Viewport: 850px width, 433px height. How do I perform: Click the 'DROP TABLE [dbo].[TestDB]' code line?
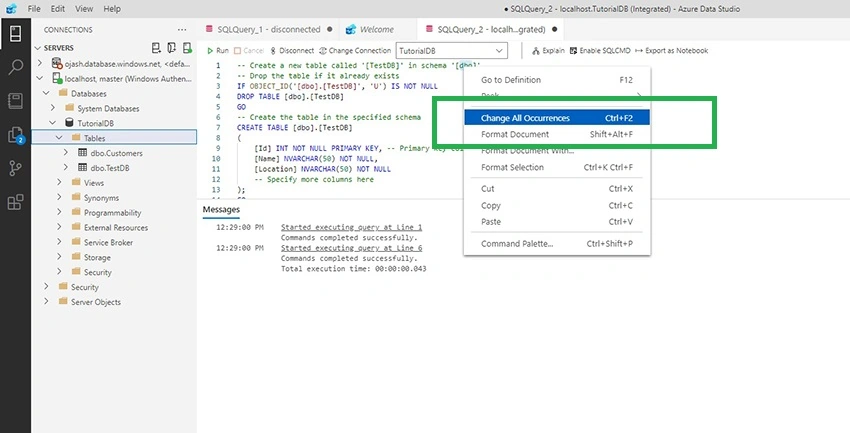(290, 96)
